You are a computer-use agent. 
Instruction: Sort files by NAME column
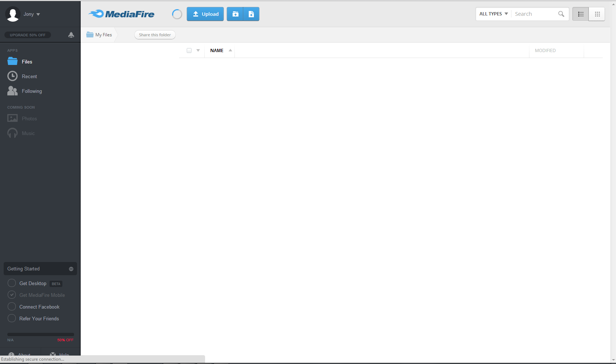click(217, 51)
